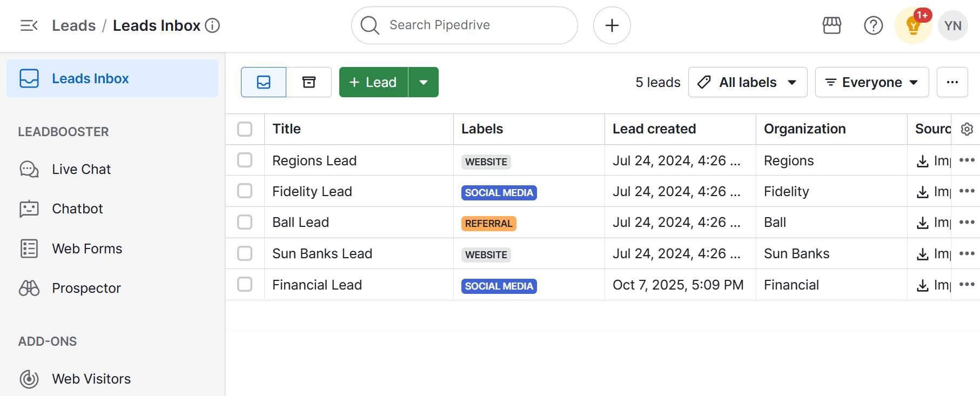The height and width of the screenshot is (396, 980).
Task: Click the SOCIAL MEDIA label on Financial Lead
Action: pos(499,286)
